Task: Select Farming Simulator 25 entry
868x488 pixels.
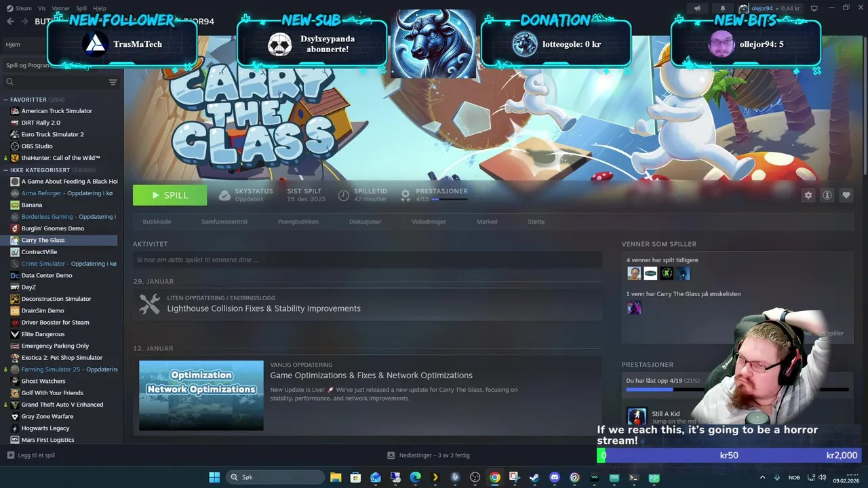Action: [62, 369]
